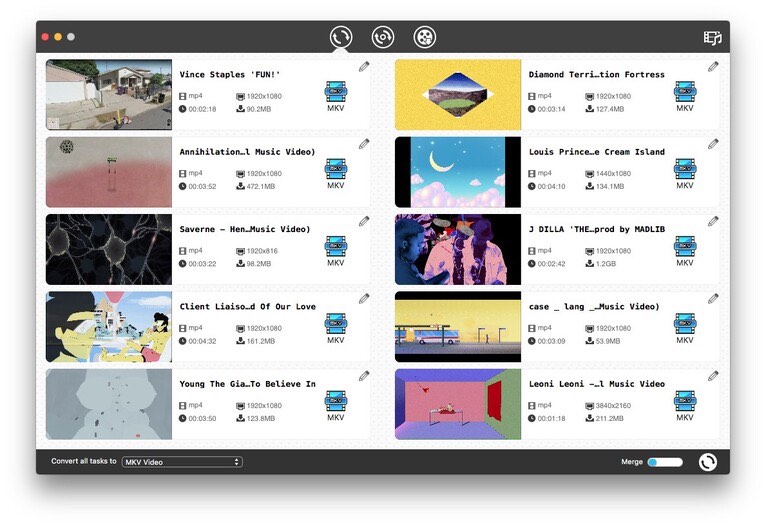Screen dimensions: 766x526
Task: Change MKV format for Diamond Terrifier video
Action: point(685,96)
